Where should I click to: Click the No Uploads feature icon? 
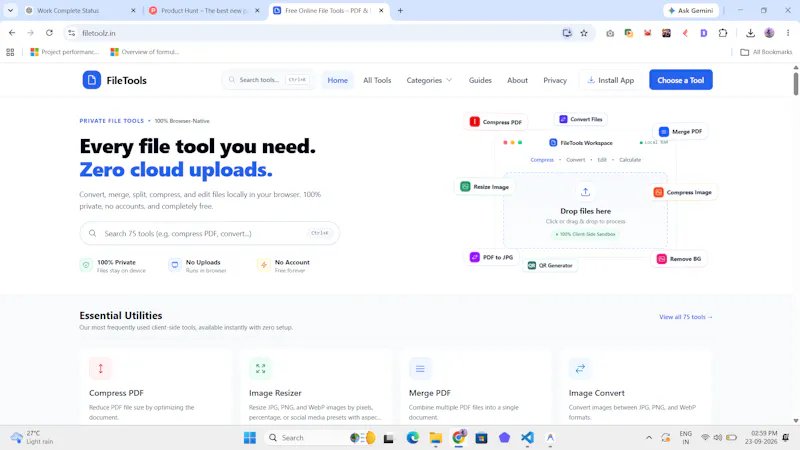pos(175,265)
